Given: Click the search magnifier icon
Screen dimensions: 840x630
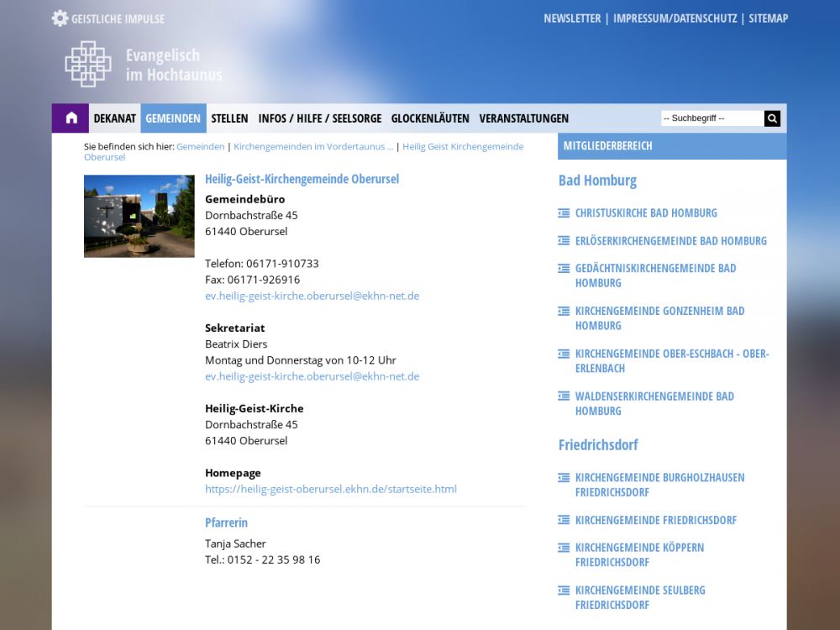Looking at the screenshot, I should point(772,118).
